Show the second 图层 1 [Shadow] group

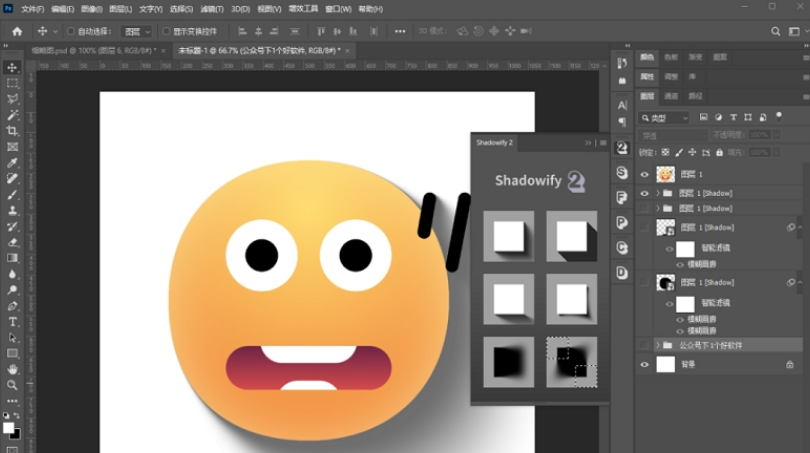pyautogui.click(x=644, y=209)
